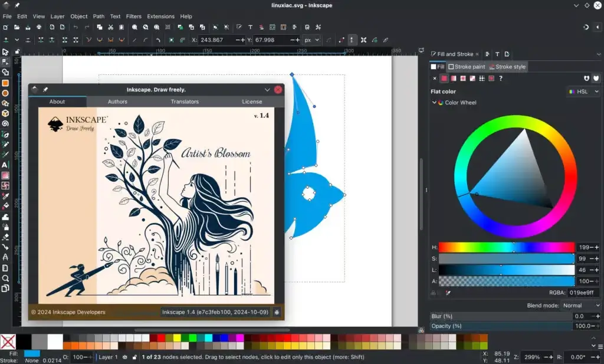Open the Blend mode dropdown
This screenshot has width=604, height=364.
pyautogui.click(x=581, y=305)
